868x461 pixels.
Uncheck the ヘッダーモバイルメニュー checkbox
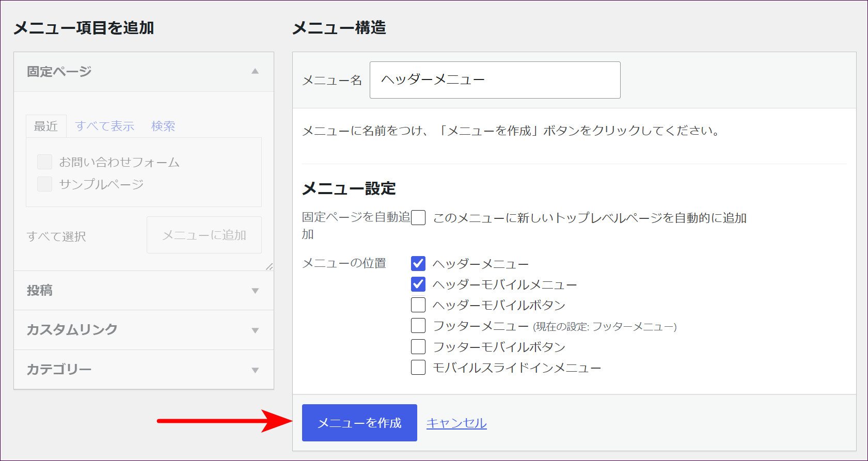coord(418,284)
